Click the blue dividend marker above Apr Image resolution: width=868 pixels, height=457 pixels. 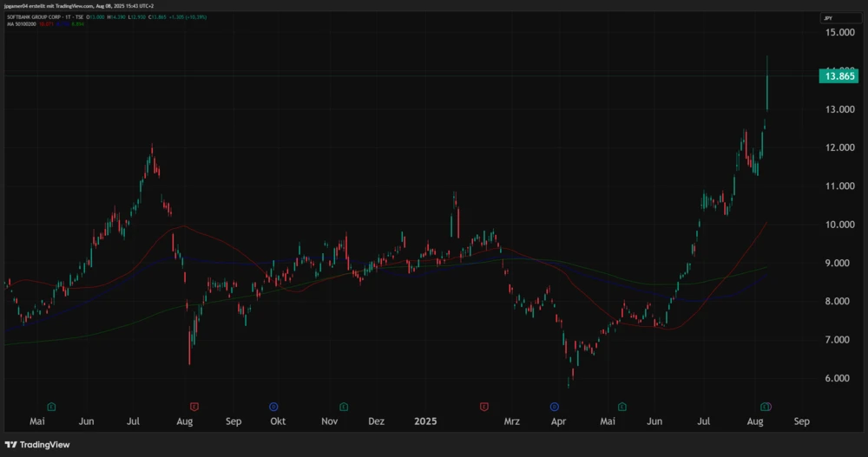[555, 407]
